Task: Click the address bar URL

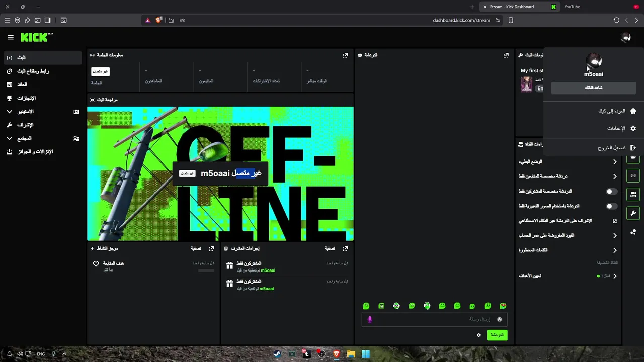Action: [461, 20]
